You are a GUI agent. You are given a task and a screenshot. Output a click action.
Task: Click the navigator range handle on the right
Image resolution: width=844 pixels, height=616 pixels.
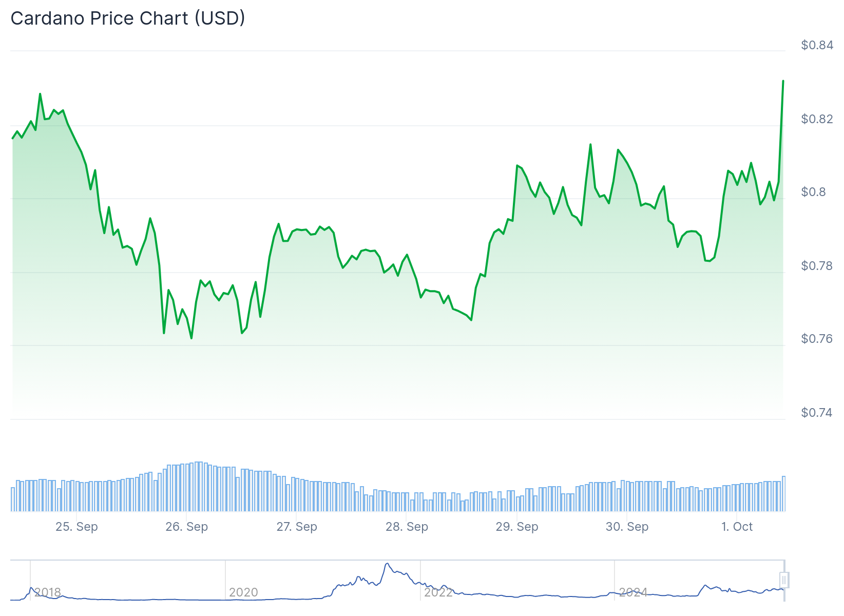point(784,580)
